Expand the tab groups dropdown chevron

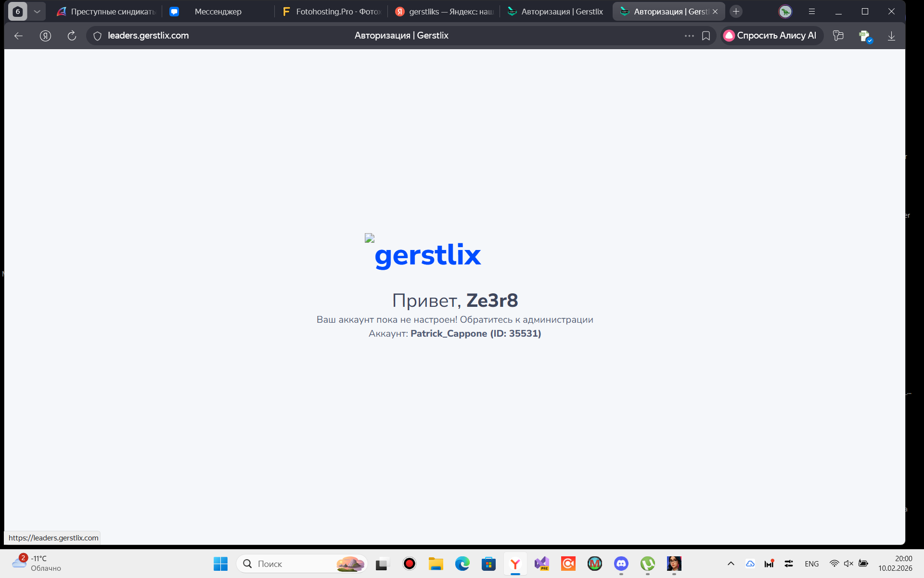(37, 12)
